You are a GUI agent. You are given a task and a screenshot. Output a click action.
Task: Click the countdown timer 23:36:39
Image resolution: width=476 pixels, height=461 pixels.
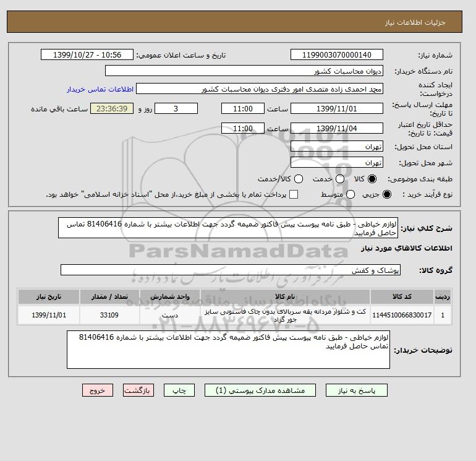coord(112,108)
